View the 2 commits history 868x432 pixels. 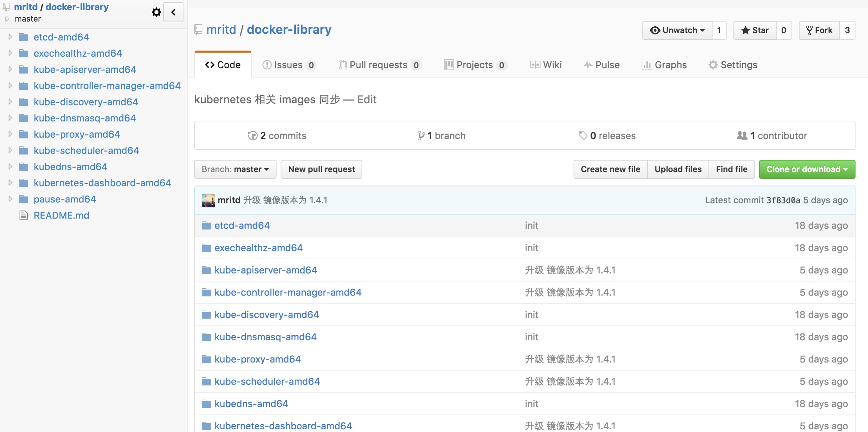click(277, 136)
